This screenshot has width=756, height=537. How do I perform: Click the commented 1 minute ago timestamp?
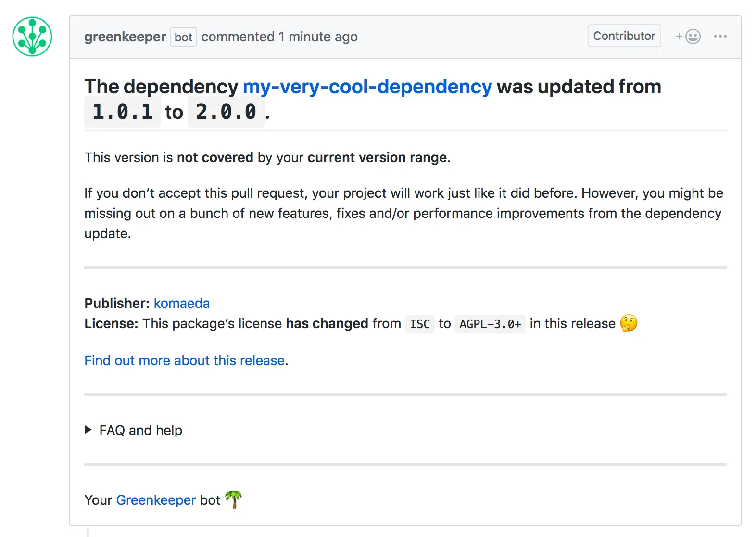click(x=279, y=37)
